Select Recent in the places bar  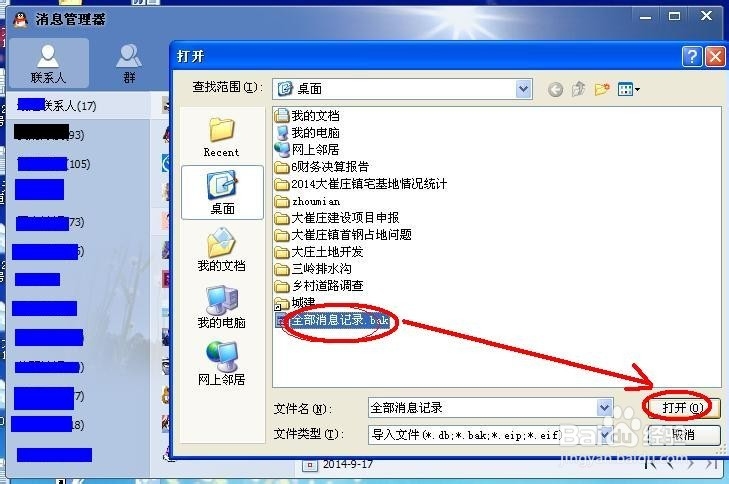pos(221,138)
